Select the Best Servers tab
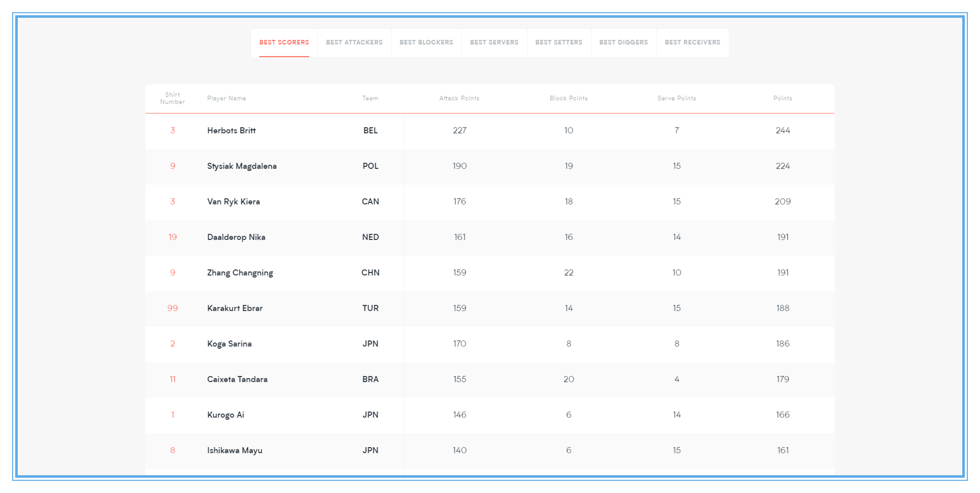Viewport: 980px width, 493px height. [x=494, y=43]
